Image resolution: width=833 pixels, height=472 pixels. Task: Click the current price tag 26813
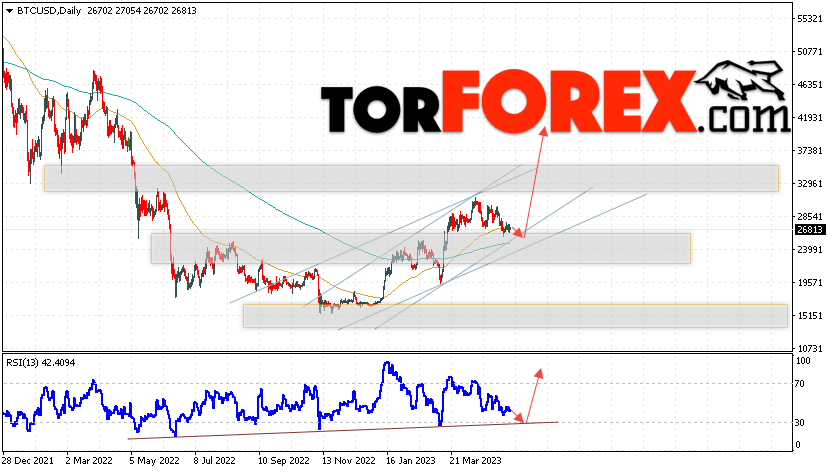pyautogui.click(x=810, y=230)
